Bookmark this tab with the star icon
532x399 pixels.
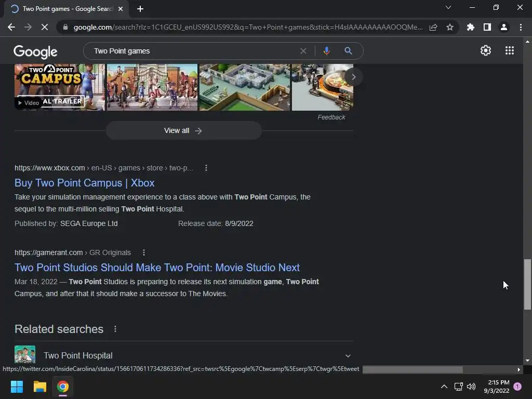[x=450, y=27]
